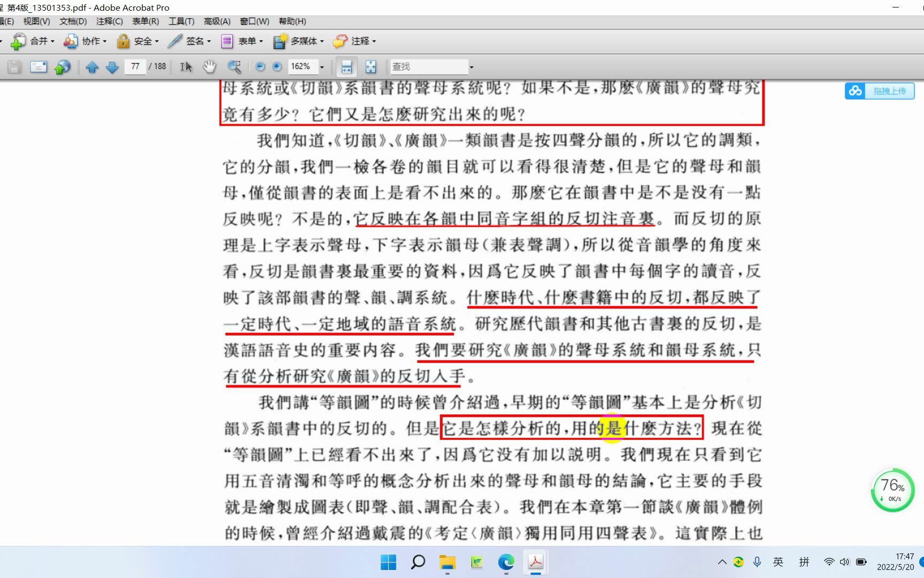The width and height of the screenshot is (924, 578).
Task: Click the green tray security icon
Action: tap(738, 562)
